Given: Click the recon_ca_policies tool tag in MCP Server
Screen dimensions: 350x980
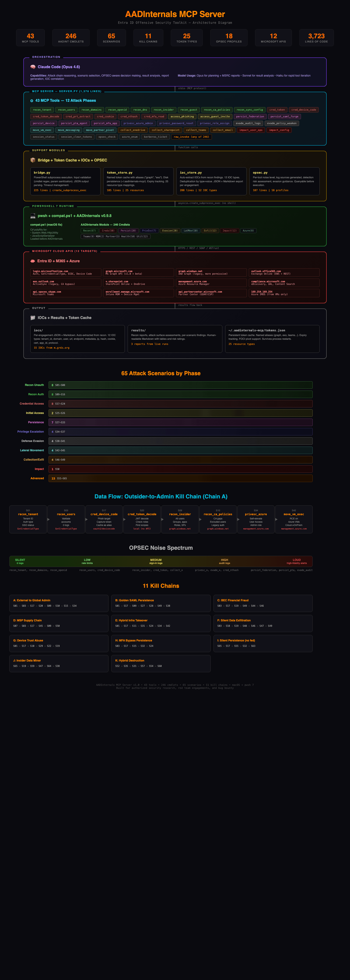Looking at the screenshot, I should (217, 110).
